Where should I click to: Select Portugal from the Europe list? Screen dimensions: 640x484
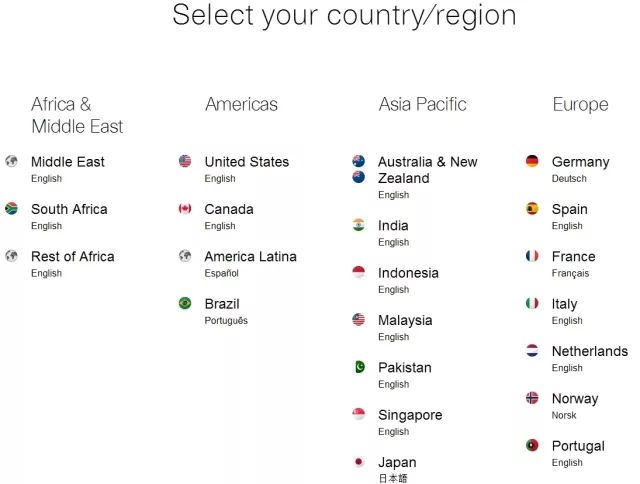click(x=577, y=446)
